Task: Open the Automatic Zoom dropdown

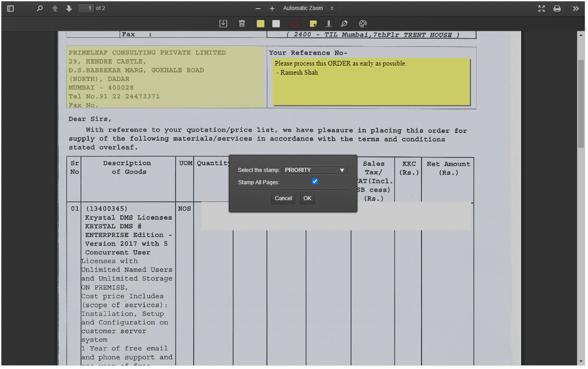Action: click(308, 8)
